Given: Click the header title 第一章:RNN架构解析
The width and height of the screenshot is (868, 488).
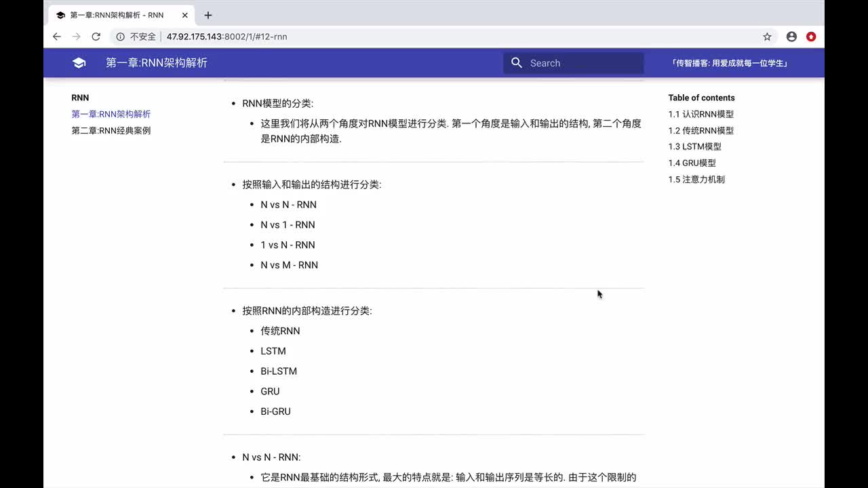Looking at the screenshot, I should coord(157,63).
